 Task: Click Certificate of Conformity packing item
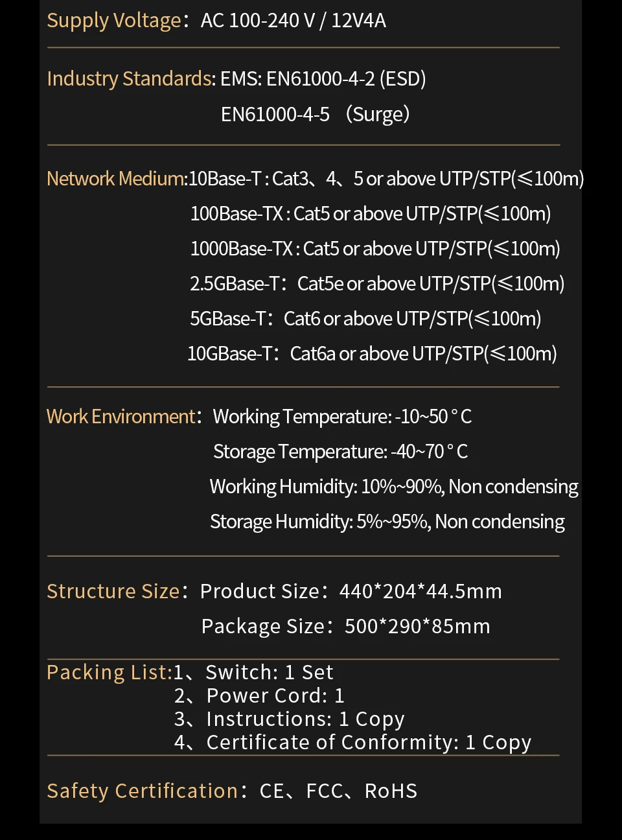(x=352, y=742)
